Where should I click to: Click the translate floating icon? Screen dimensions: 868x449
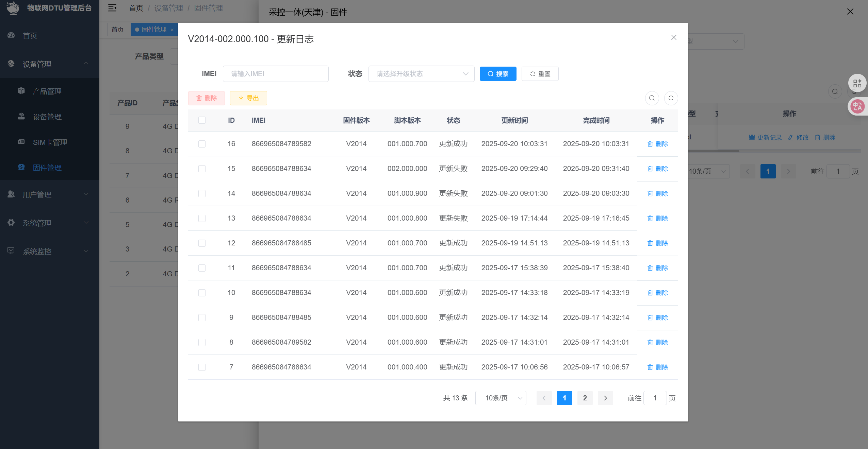pyautogui.click(x=857, y=107)
